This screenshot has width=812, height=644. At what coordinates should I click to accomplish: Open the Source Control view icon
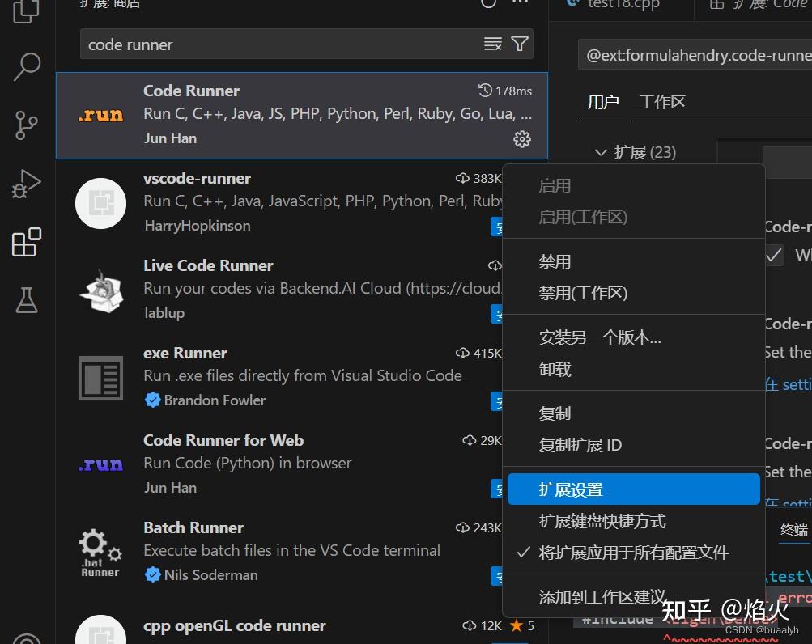(25, 125)
